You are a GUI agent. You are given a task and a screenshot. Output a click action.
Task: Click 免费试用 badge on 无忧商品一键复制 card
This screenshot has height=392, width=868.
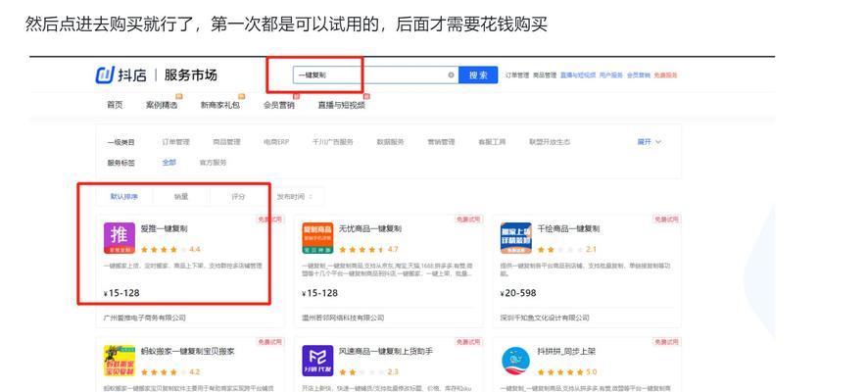click(x=468, y=220)
